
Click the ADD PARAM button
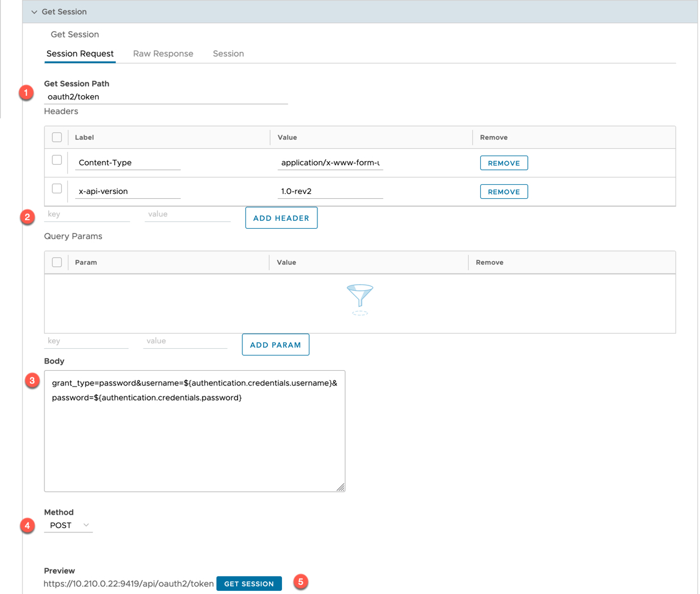pyautogui.click(x=275, y=345)
